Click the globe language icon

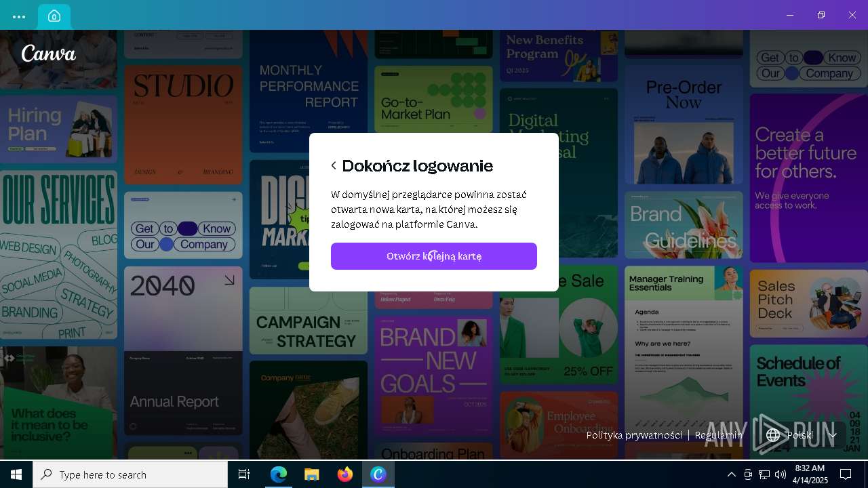773,435
